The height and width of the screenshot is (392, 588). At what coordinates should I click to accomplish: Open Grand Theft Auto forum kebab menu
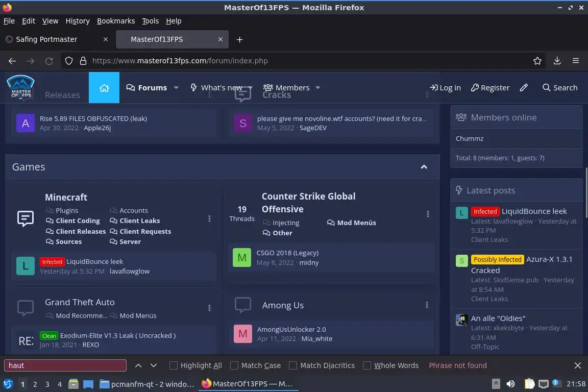point(209,308)
